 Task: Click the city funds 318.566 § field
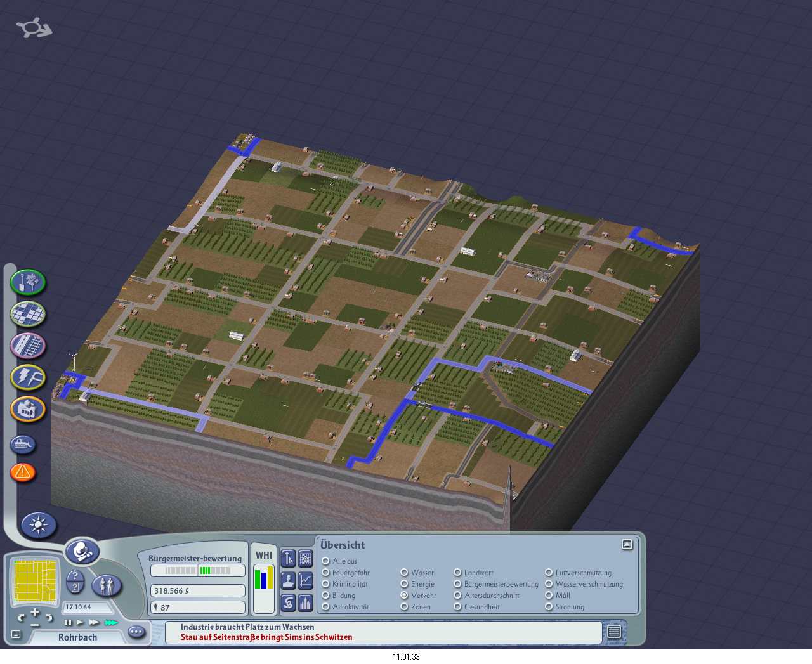click(x=198, y=590)
